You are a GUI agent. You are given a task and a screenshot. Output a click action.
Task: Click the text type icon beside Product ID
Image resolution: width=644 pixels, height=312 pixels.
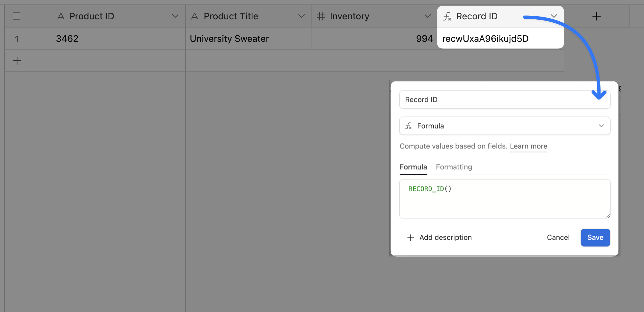(61, 16)
